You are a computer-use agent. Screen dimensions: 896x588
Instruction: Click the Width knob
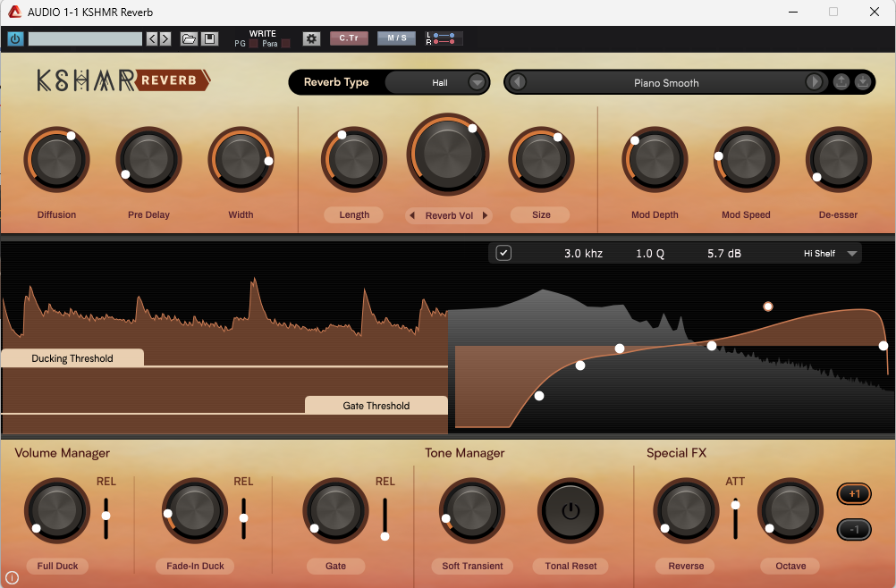pyautogui.click(x=241, y=159)
